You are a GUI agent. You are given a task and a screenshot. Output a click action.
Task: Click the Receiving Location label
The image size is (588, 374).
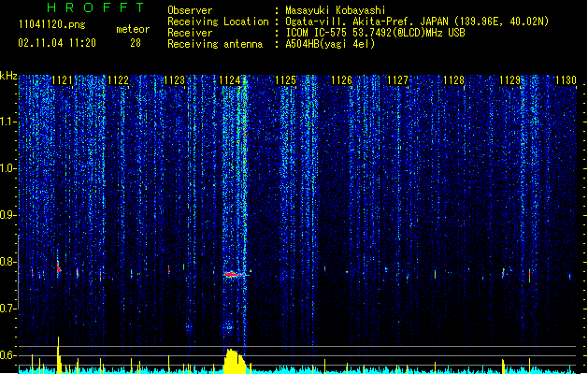point(218,22)
